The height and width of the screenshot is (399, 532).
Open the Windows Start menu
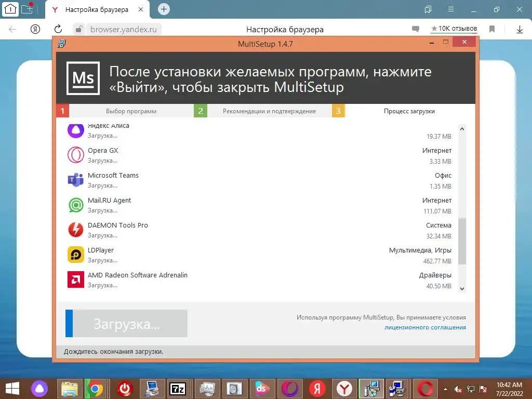(12, 389)
